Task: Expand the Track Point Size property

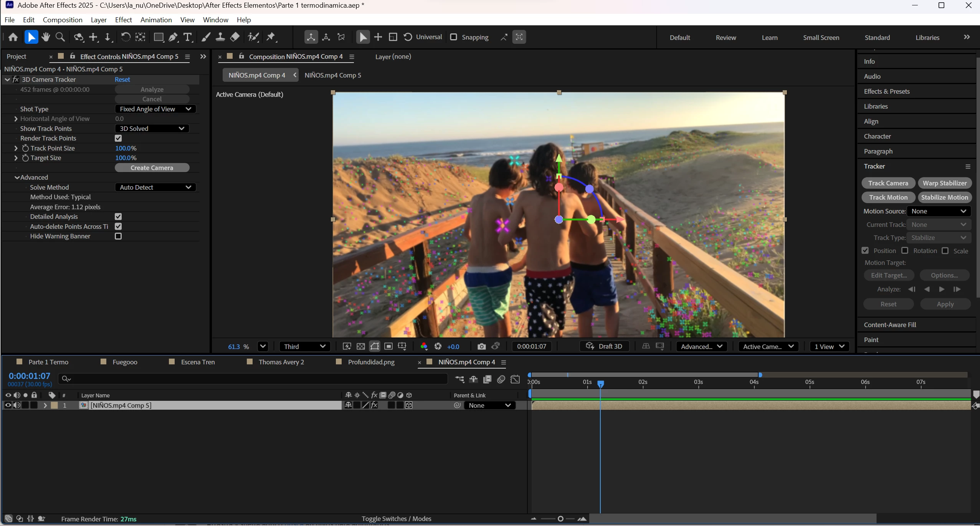Action: coord(16,148)
